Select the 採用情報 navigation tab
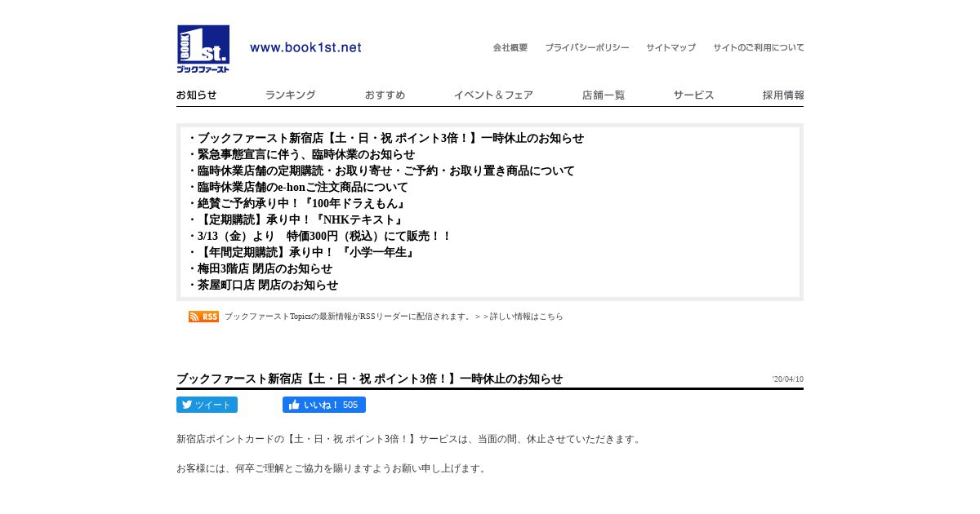Screen dimensions: 980x514 (x=783, y=95)
